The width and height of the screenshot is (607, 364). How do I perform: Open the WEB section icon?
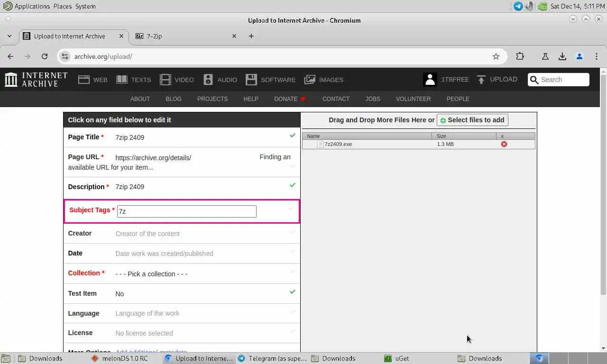click(84, 80)
